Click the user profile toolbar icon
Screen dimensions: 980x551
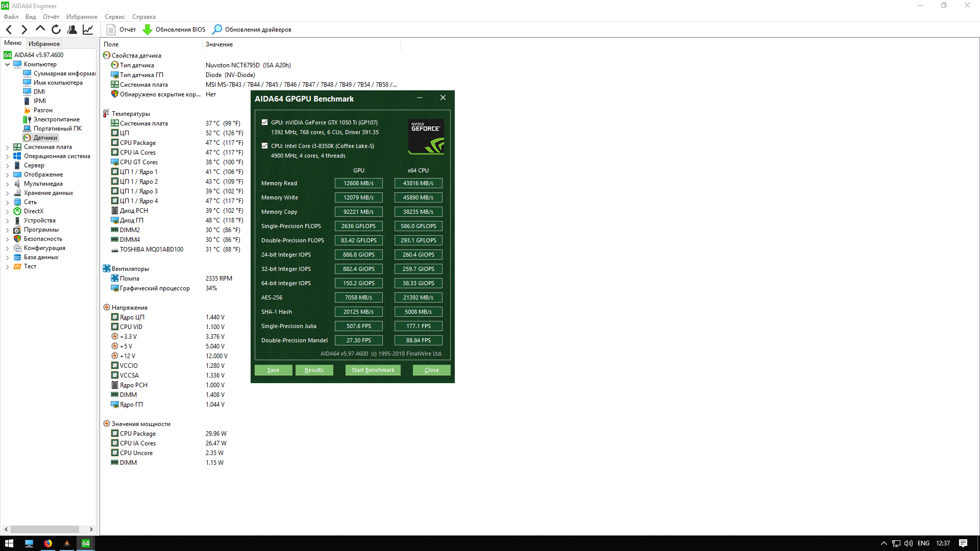click(72, 30)
